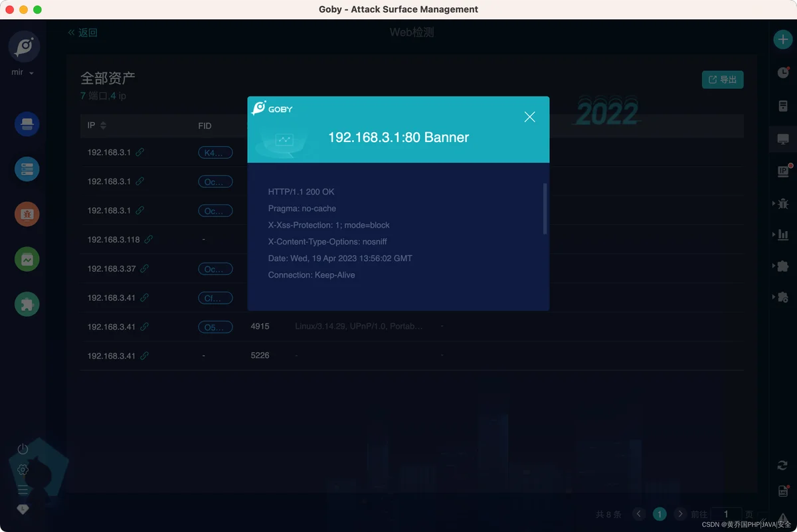Click the 192.168.3.37 IP address text

click(x=112, y=268)
